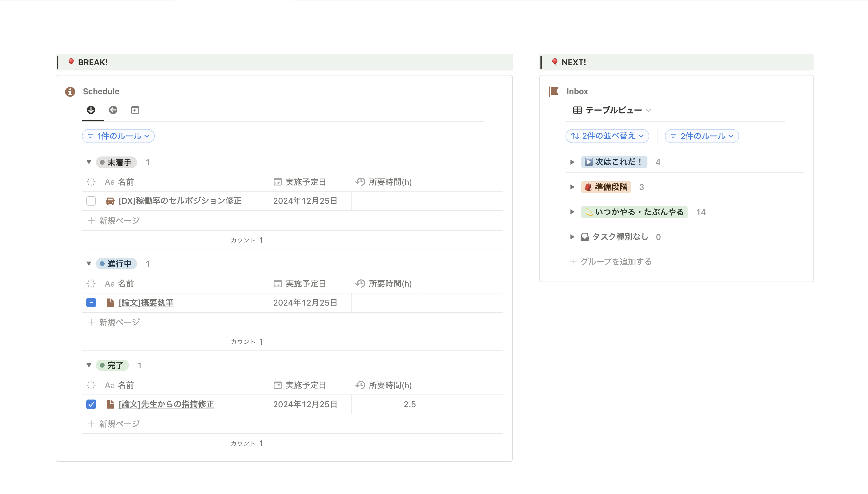Click the table grid icon beside テーブルビュー
868x494 pixels.
(x=577, y=110)
